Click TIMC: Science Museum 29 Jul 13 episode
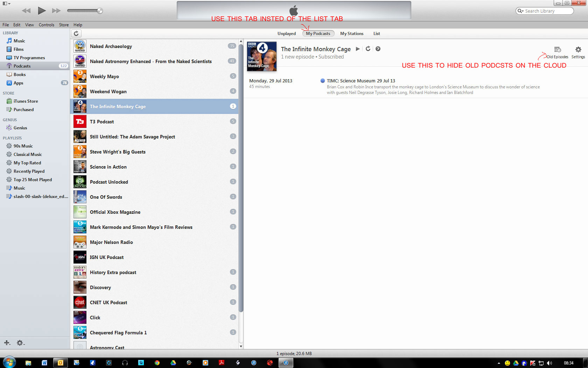588x368 pixels. point(361,81)
